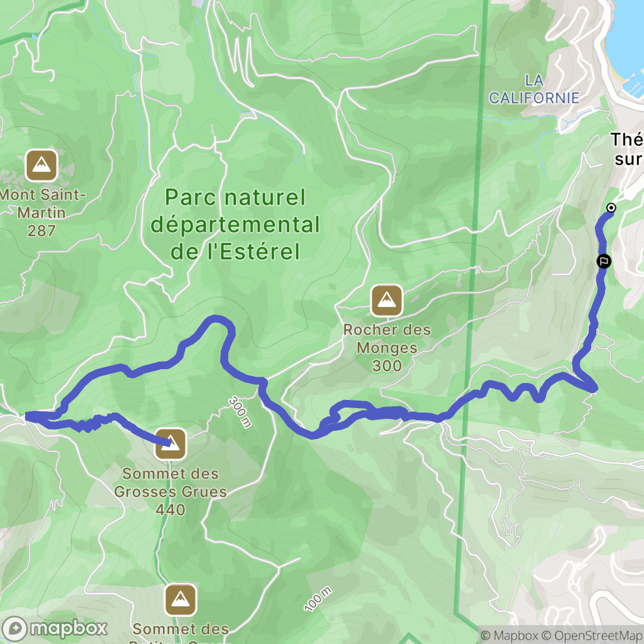Image resolution: width=644 pixels, height=644 pixels.
Task: Click the 300 m contour elevation label
Action: click(240, 412)
